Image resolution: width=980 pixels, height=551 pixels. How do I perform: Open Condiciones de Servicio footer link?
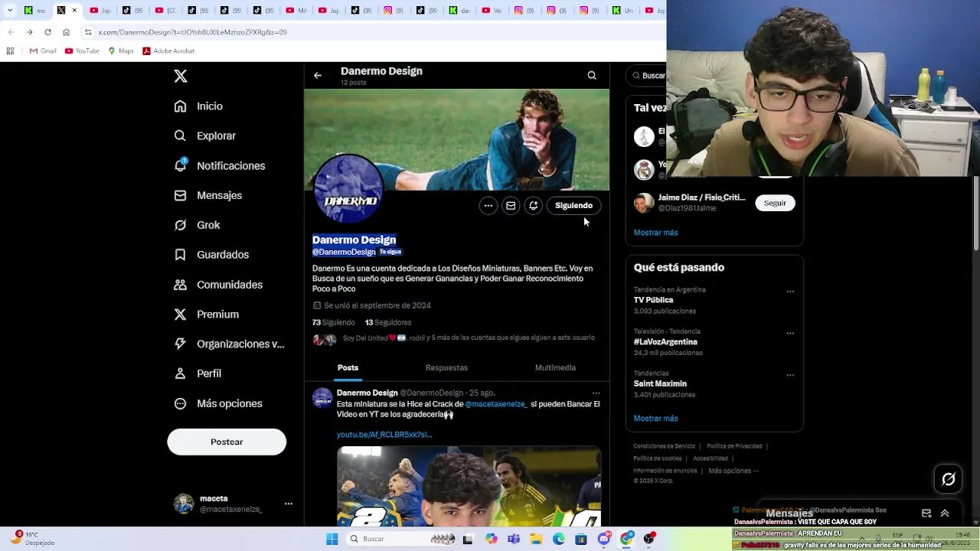(664, 446)
